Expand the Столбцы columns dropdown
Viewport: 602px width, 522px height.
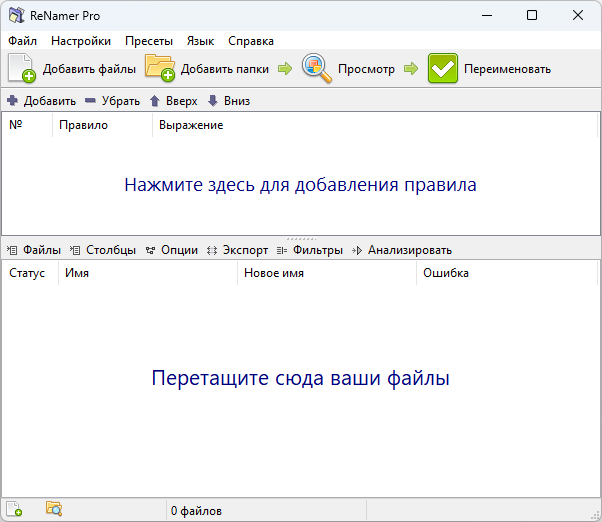[103, 250]
